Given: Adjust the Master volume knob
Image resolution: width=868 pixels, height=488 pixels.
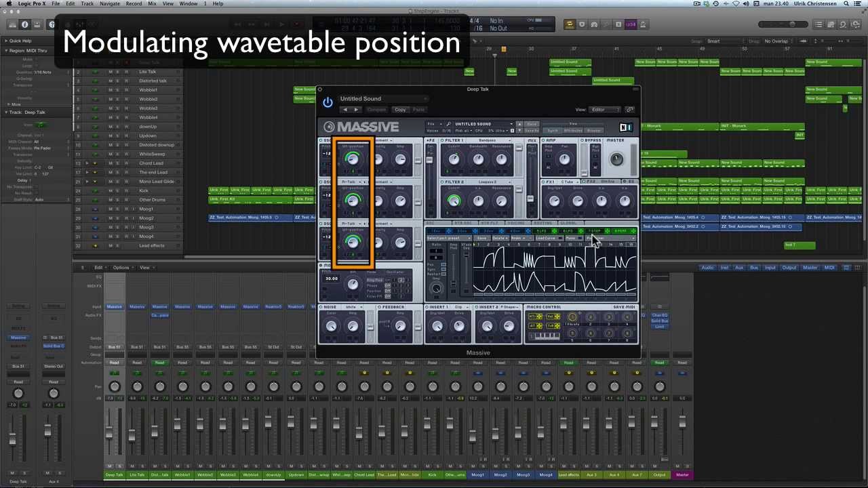Looking at the screenshot, I should (x=616, y=159).
